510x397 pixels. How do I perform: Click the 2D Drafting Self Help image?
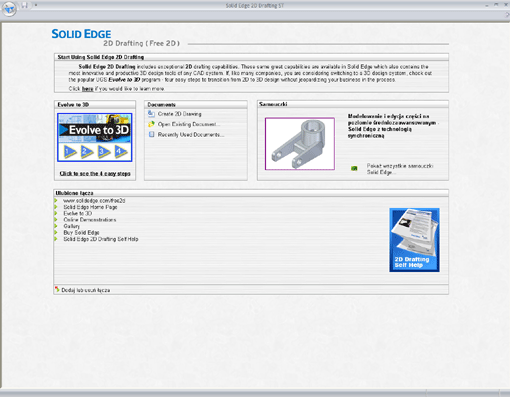pyautogui.click(x=414, y=240)
